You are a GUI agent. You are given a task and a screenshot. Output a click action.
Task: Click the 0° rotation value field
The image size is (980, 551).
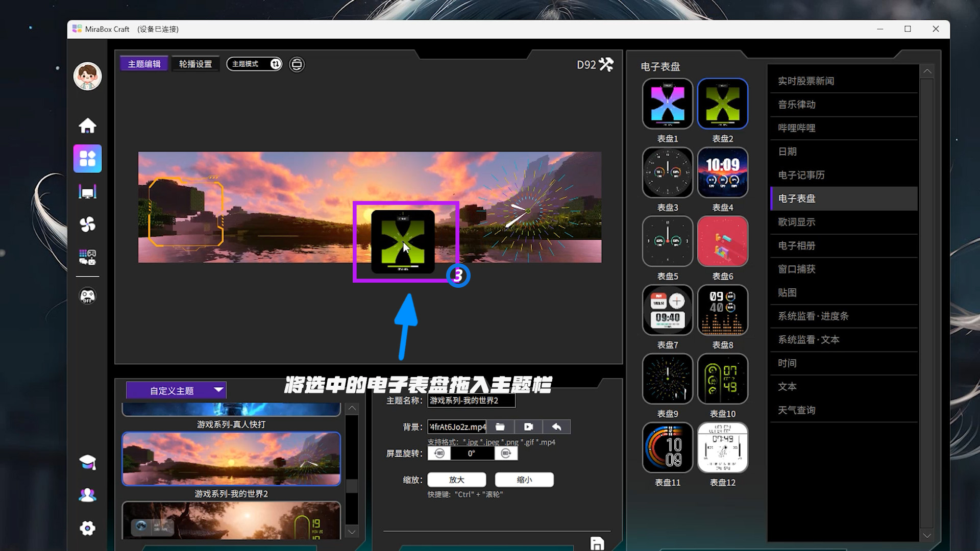click(472, 454)
